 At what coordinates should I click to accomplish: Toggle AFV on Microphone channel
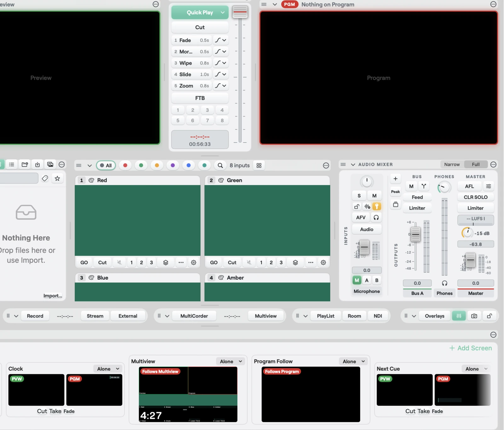pos(361,217)
